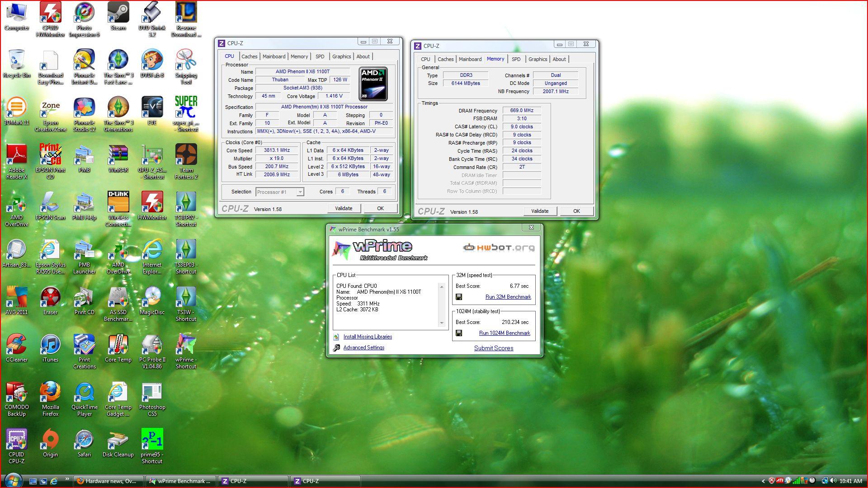
Task: Open DVD Shrink 3.2 shortcut
Action: point(152,19)
